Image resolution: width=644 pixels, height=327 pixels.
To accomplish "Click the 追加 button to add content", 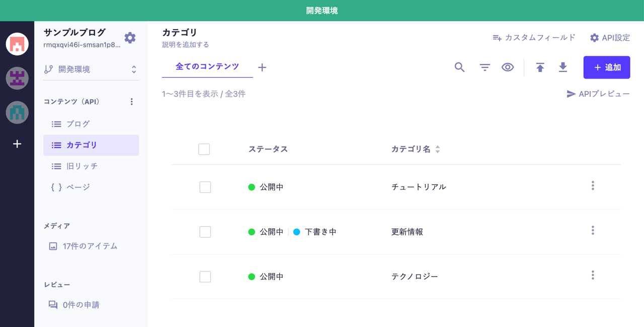I will coord(606,67).
